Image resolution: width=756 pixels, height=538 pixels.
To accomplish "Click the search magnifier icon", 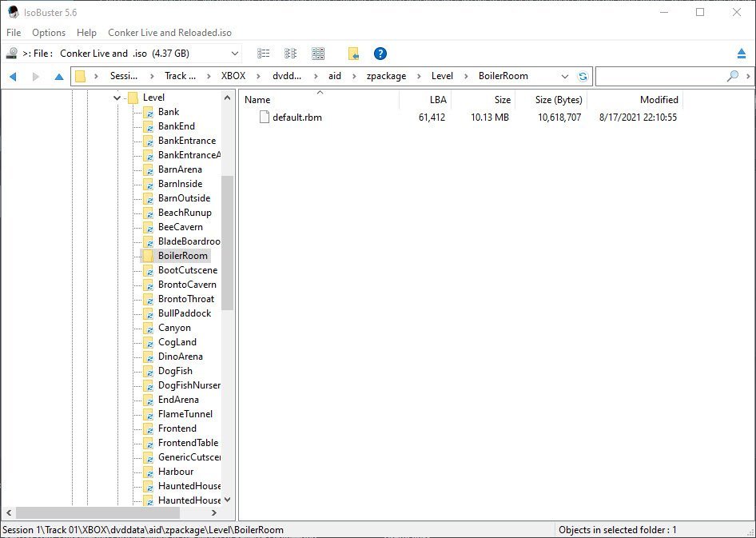I will pyautogui.click(x=732, y=76).
